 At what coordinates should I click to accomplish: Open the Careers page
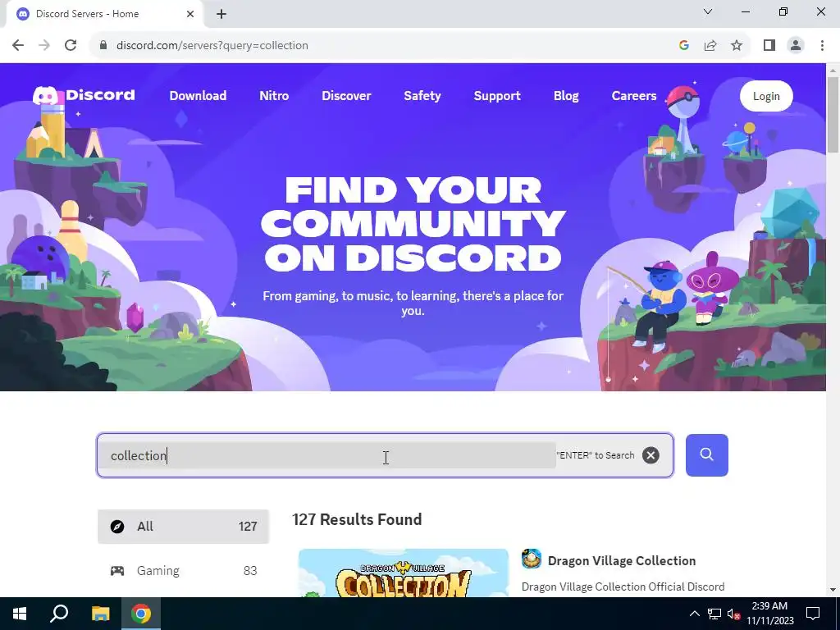pos(634,96)
